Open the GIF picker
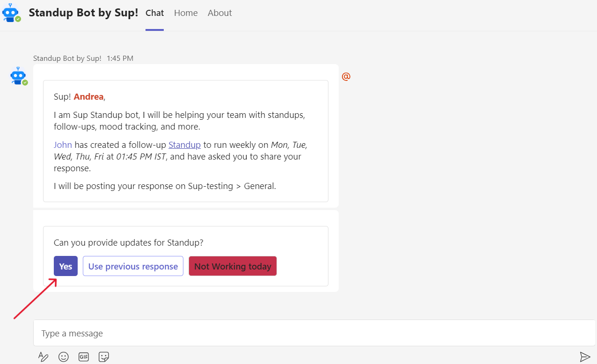The image size is (597, 364). 83,357
